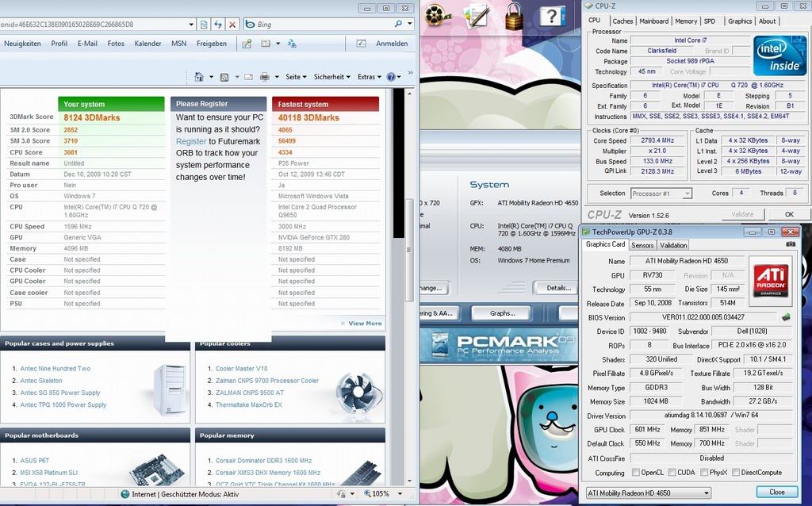Click the window layout icon in MSN toolbar

click(x=266, y=44)
